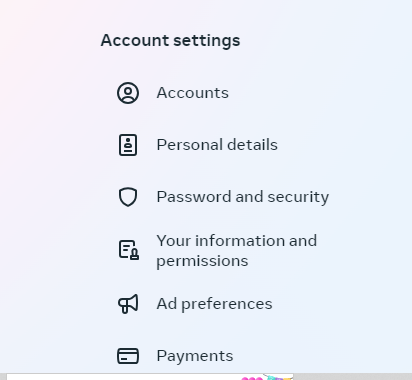Viewport: 412px width, 380px height.
Task: Click the colorful image peeking at the bottom
Action: point(267,377)
